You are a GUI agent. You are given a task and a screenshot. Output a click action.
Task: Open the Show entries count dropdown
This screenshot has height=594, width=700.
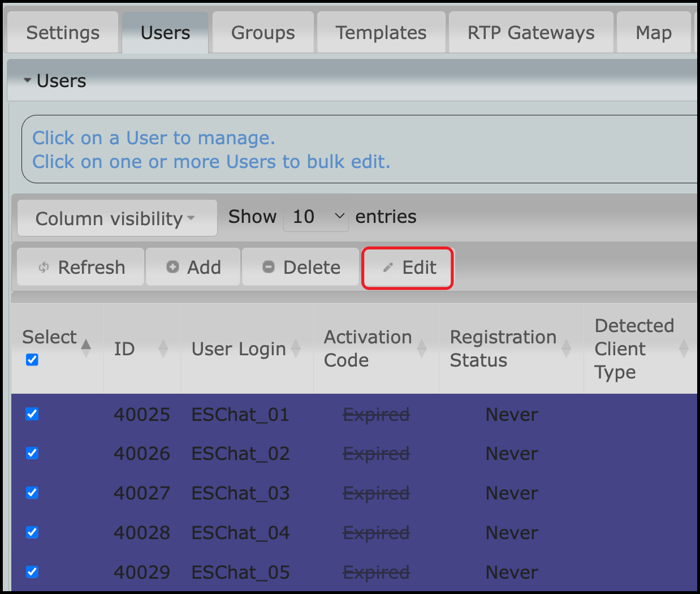pos(316,217)
